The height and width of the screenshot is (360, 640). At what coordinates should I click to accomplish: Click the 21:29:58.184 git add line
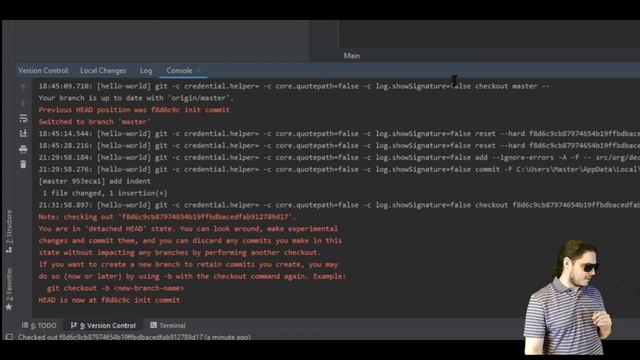[339, 157]
